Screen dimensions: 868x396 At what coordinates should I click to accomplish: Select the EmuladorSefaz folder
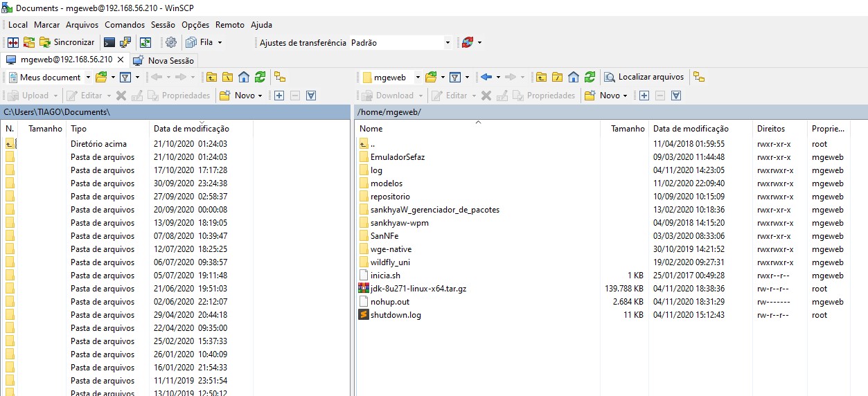398,157
